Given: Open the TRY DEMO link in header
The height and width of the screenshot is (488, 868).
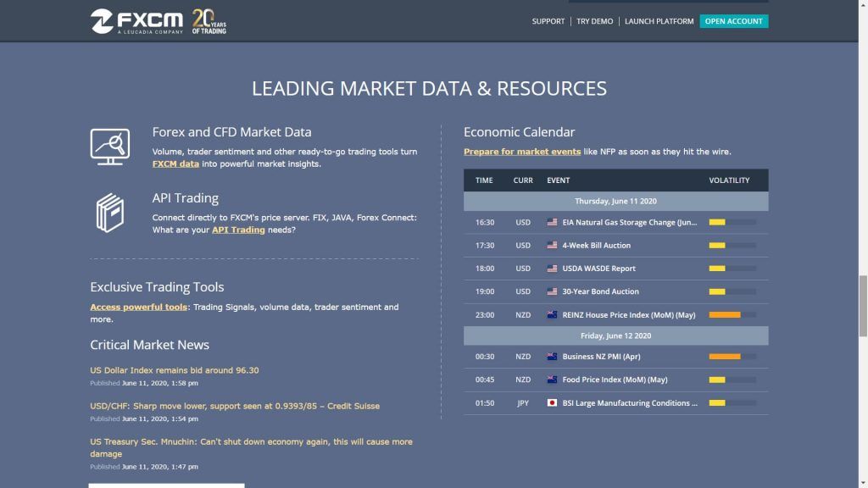Looking at the screenshot, I should pyautogui.click(x=594, y=21).
